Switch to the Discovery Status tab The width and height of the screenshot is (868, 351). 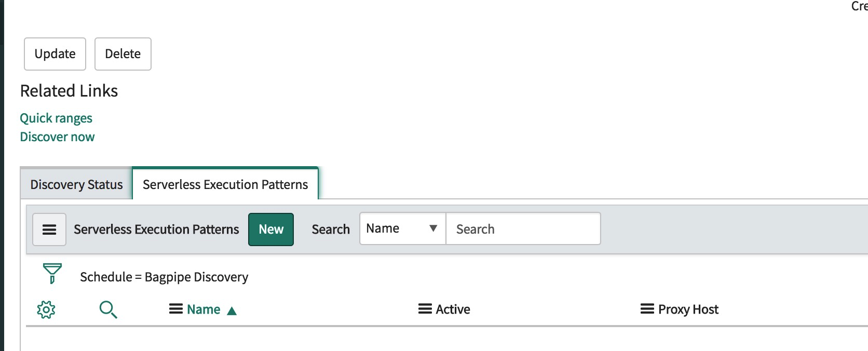(76, 184)
